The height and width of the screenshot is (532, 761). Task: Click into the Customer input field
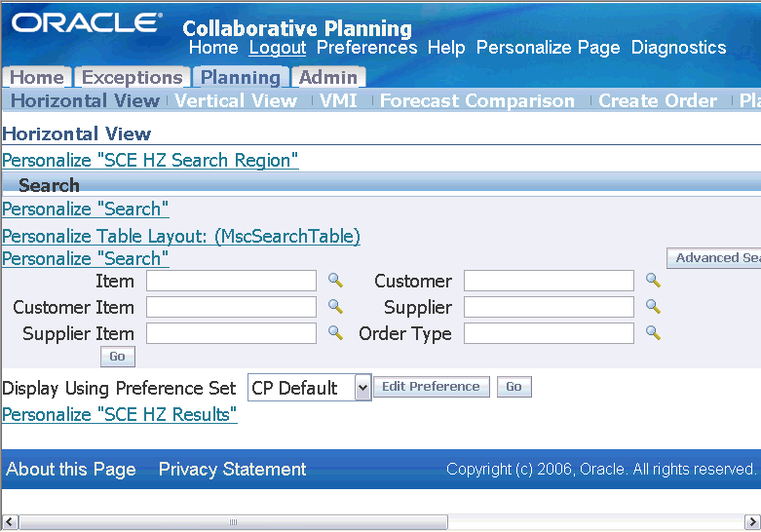point(549,281)
